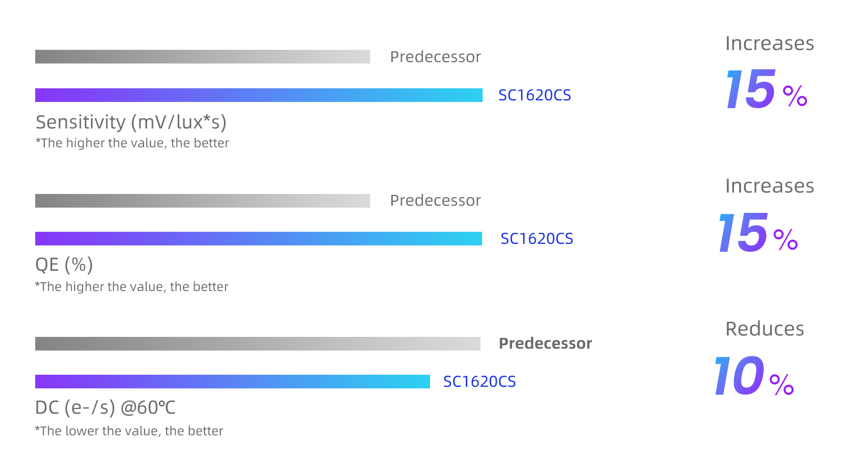Click "The lower the value, the better" note
Image resolution: width=868 pixels, height=473 pixels.
pos(129,431)
